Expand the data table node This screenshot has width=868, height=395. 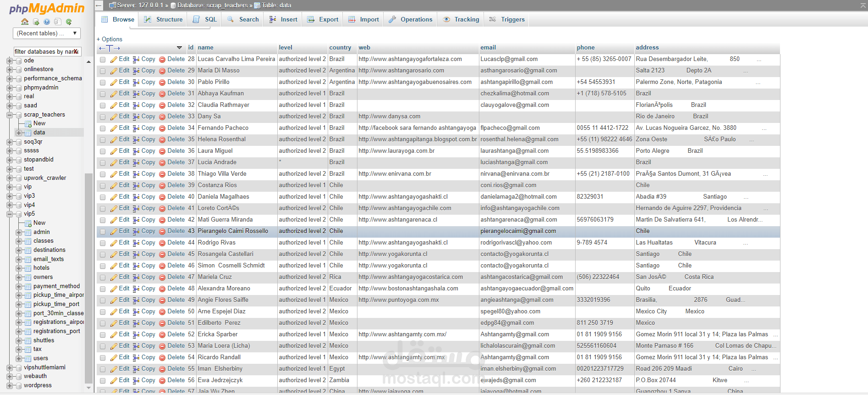18,133
